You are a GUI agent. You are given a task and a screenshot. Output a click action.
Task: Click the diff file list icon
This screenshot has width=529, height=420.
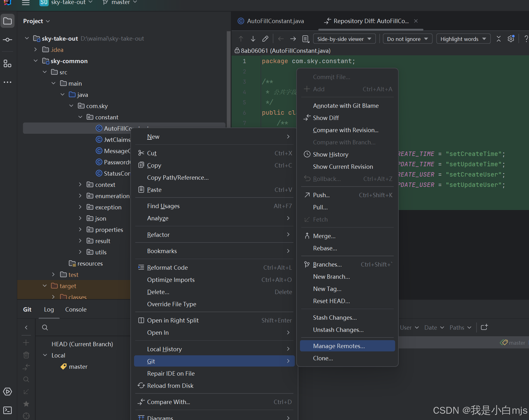click(x=306, y=39)
